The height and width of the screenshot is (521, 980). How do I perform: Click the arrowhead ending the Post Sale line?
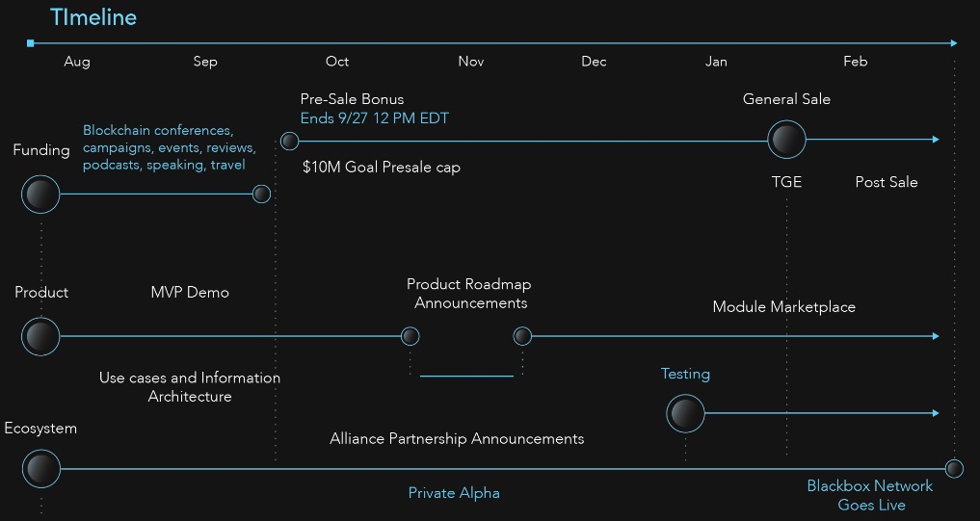point(936,140)
